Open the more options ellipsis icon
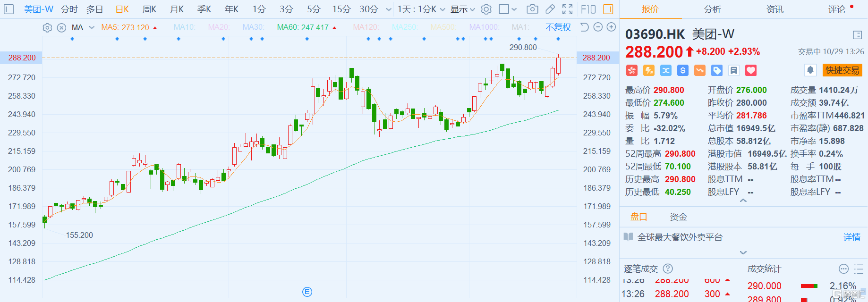The width and height of the screenshot is (868, 302). pos(843,269)
